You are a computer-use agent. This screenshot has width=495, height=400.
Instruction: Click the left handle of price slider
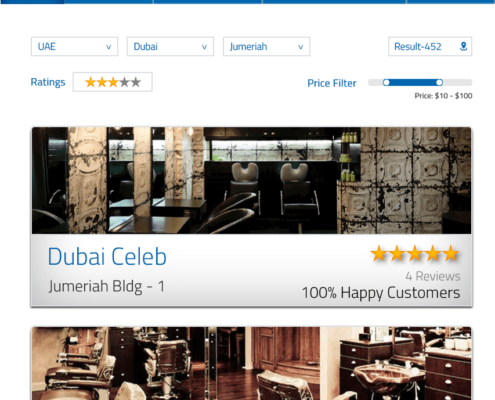[386, 82]
